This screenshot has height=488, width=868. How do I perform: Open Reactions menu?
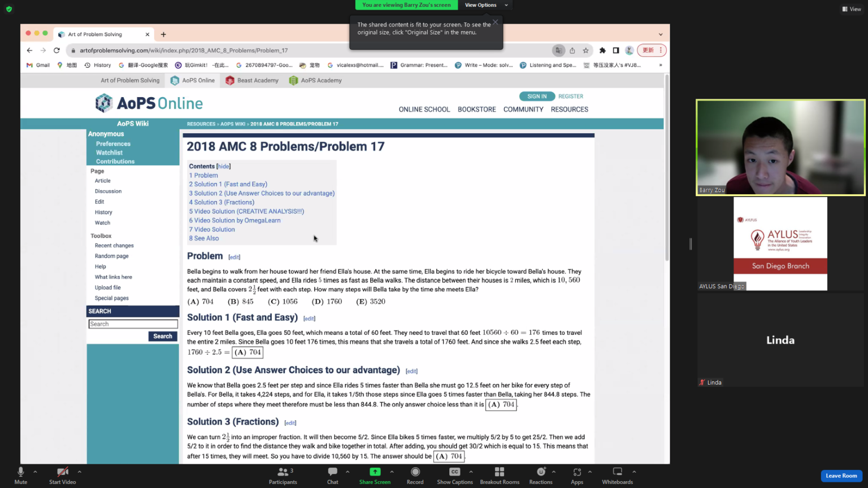(541, 476)
